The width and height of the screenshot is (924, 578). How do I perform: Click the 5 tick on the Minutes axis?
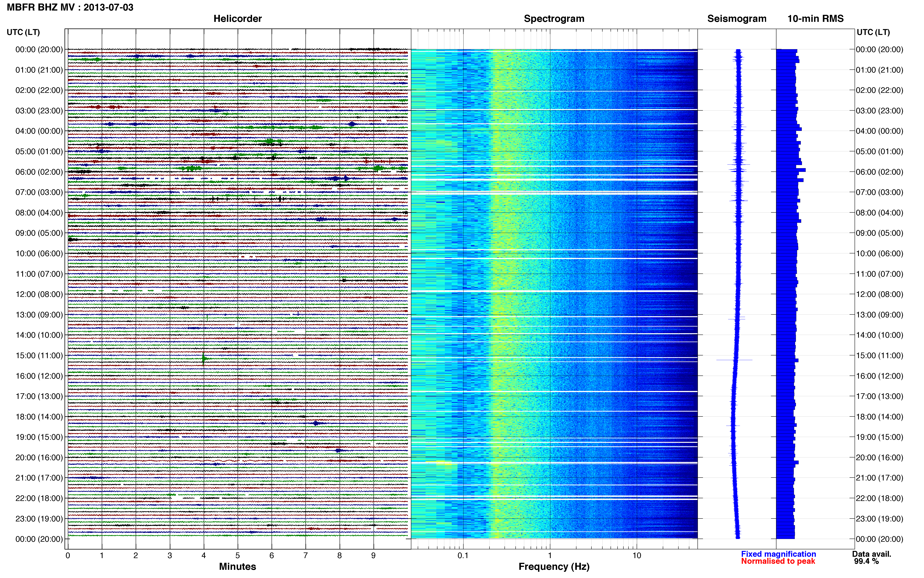(238, 555)
